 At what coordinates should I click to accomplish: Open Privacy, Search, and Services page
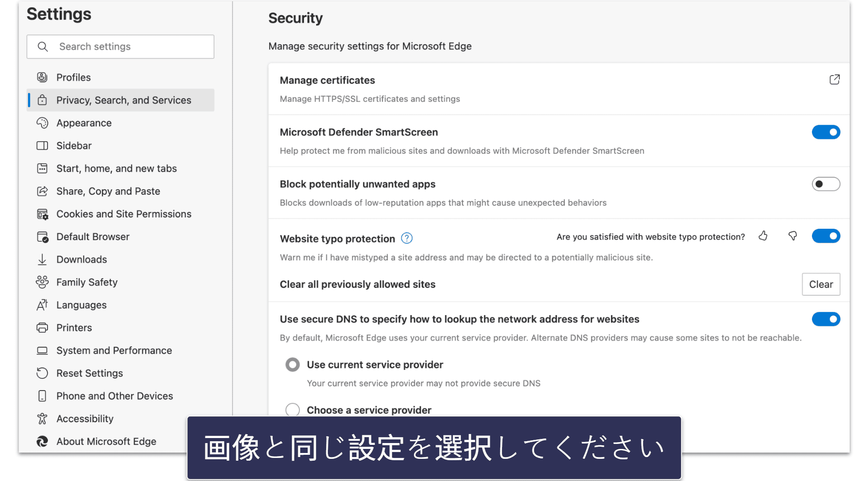point(120,100)
